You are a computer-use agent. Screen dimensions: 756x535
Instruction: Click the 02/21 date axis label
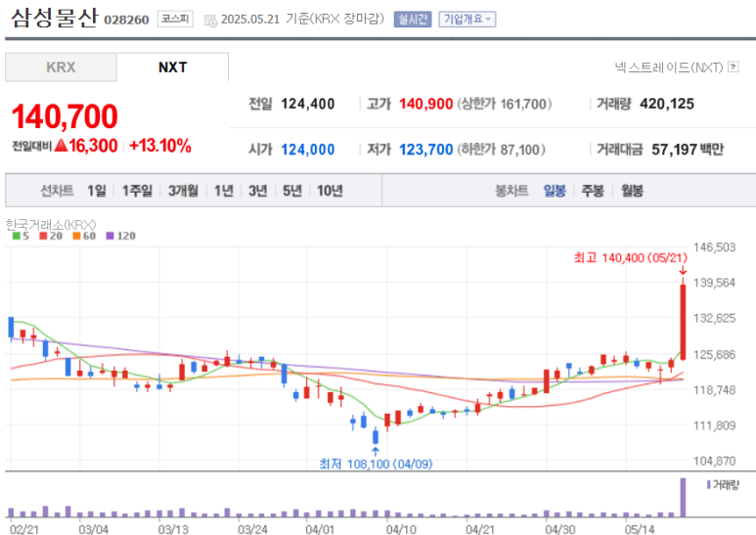click(24, 529)
